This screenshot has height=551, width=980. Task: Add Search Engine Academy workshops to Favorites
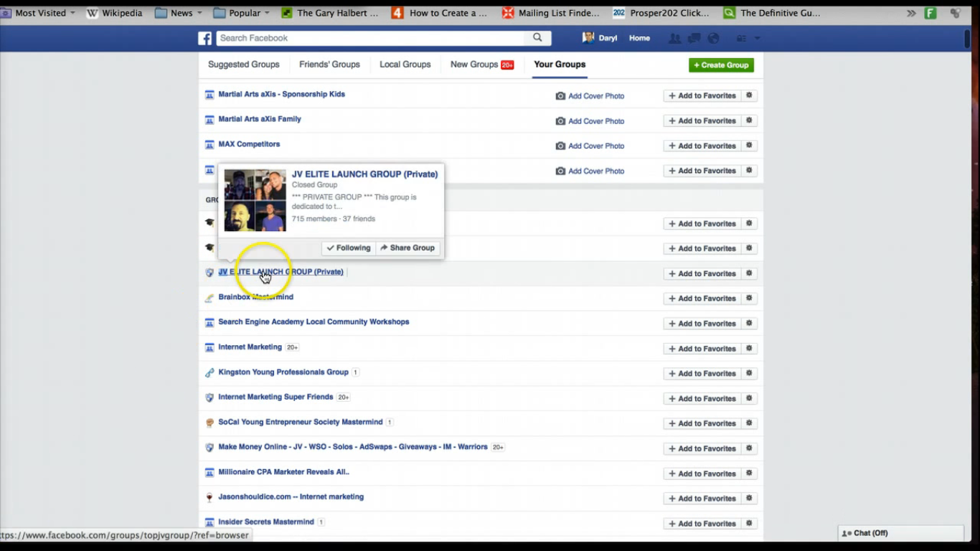[x=702, y=324]
